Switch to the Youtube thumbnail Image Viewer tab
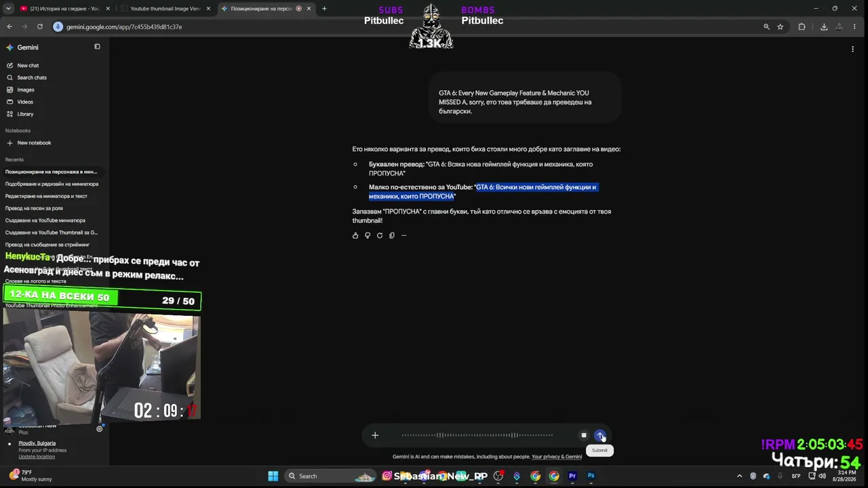 [165, 9]
